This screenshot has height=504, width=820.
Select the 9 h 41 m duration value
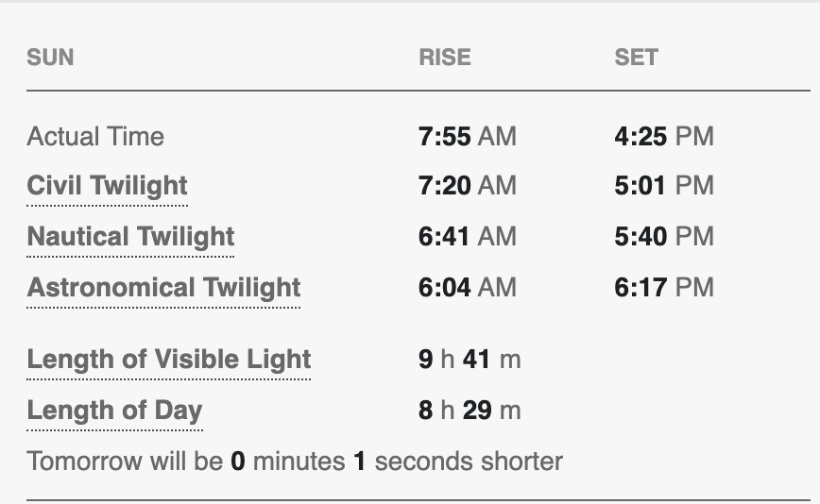(x=470, y=360)
